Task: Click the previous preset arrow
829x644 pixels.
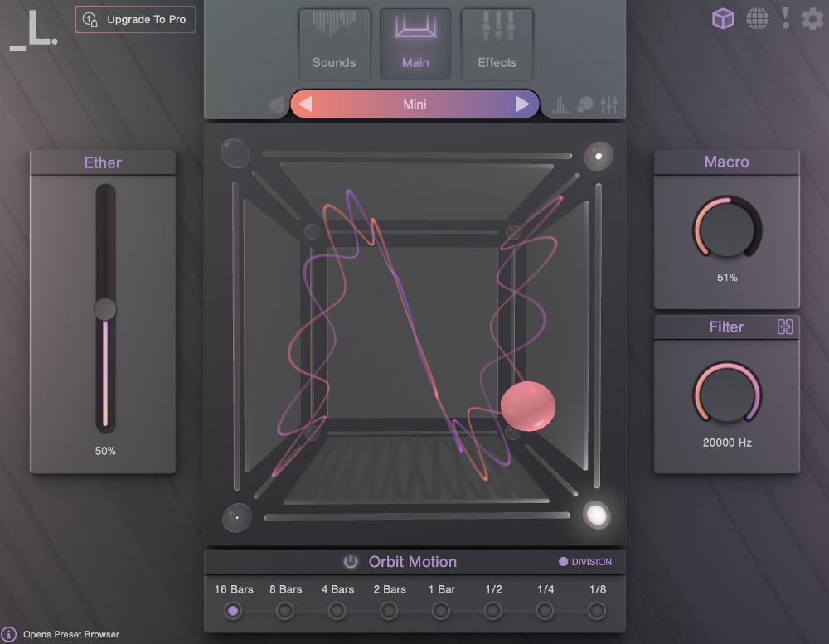Action: click(x=308, y=104)
